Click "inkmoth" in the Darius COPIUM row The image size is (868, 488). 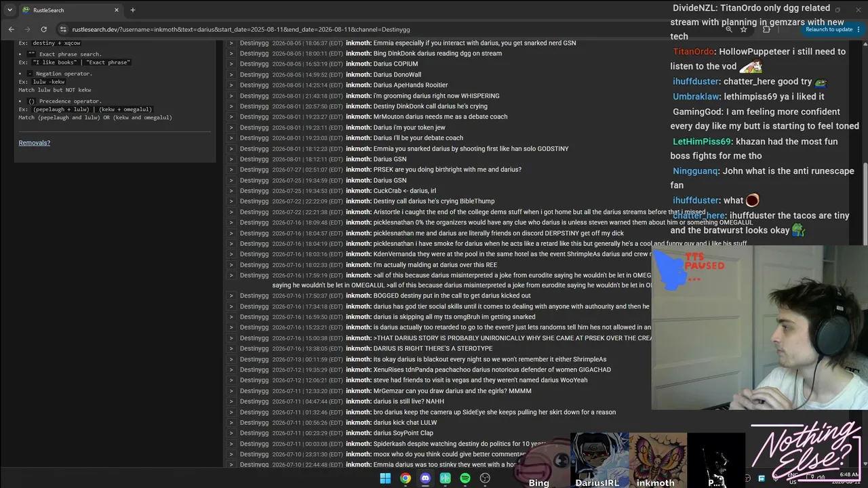[358, 64]
